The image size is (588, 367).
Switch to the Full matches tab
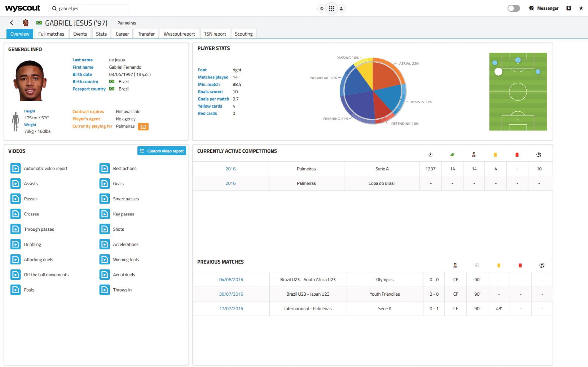click(x=51, y=34)
